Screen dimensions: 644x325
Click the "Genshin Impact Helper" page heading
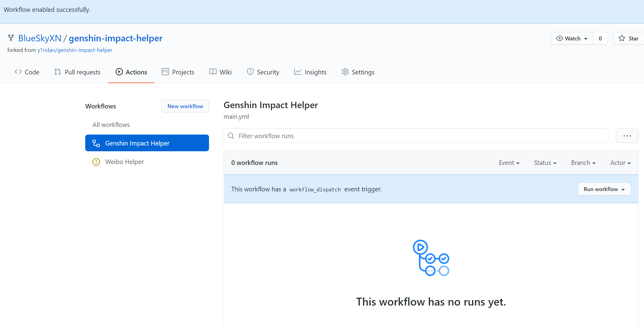(x=271, y=105)
